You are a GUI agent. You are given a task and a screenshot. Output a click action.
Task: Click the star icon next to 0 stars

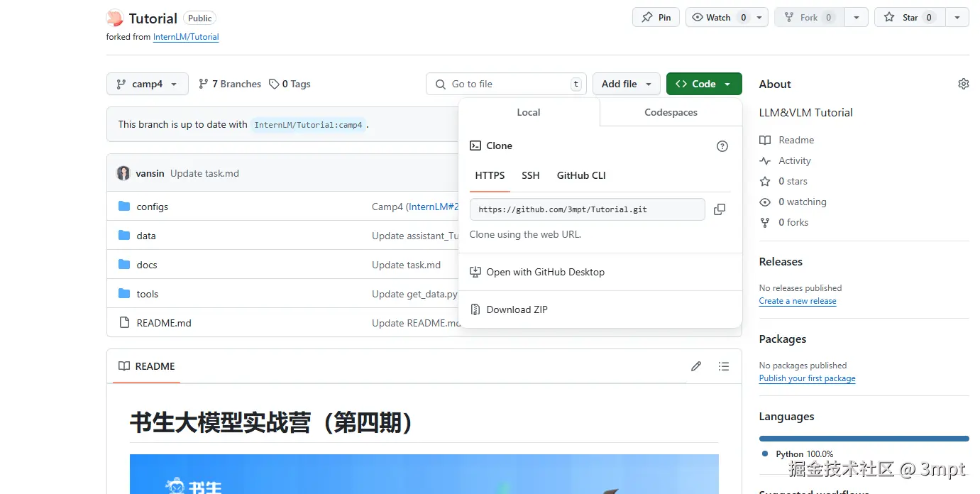tap(765, 181)
